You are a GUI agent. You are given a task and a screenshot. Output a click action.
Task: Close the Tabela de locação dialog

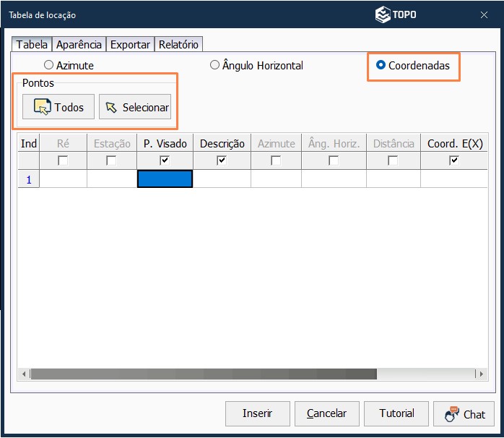point(484,14)
